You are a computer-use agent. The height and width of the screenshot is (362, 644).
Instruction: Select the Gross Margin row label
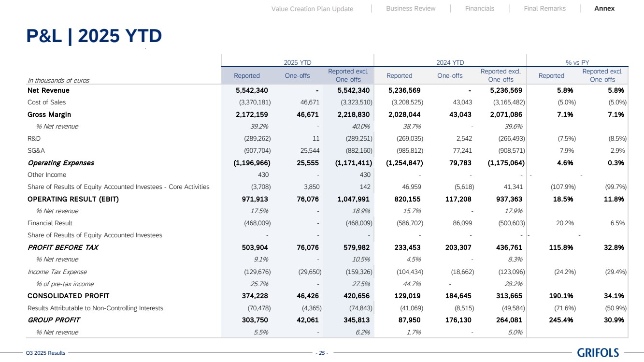49,115
